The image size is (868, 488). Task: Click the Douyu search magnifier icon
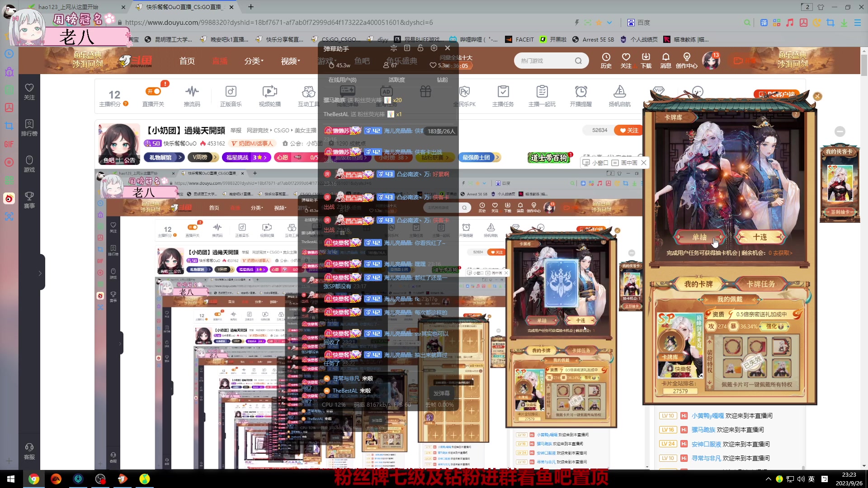pyautogui.click(x=578, y=61)
